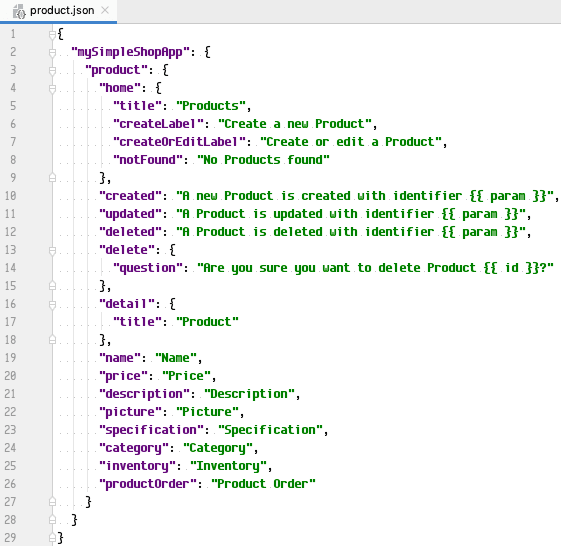Click the "deleted" key on line 12
Image resolution: width=561 pixels, height=546 pixels.
[x=130, y=232]
